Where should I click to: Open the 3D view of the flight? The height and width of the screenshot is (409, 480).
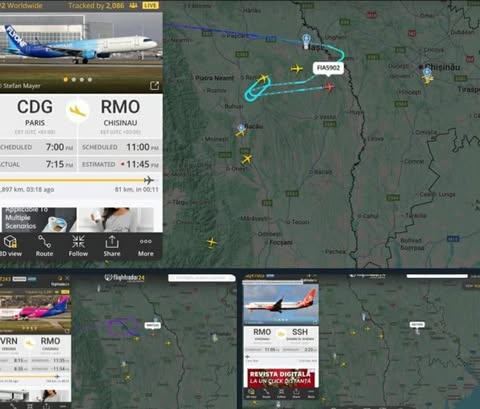[x=11, y=246]
